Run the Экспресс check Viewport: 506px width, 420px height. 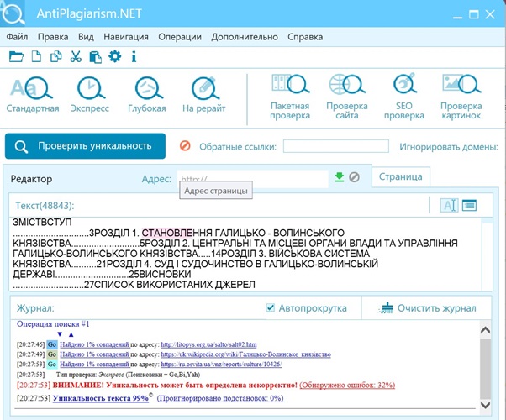coord(90,94)
